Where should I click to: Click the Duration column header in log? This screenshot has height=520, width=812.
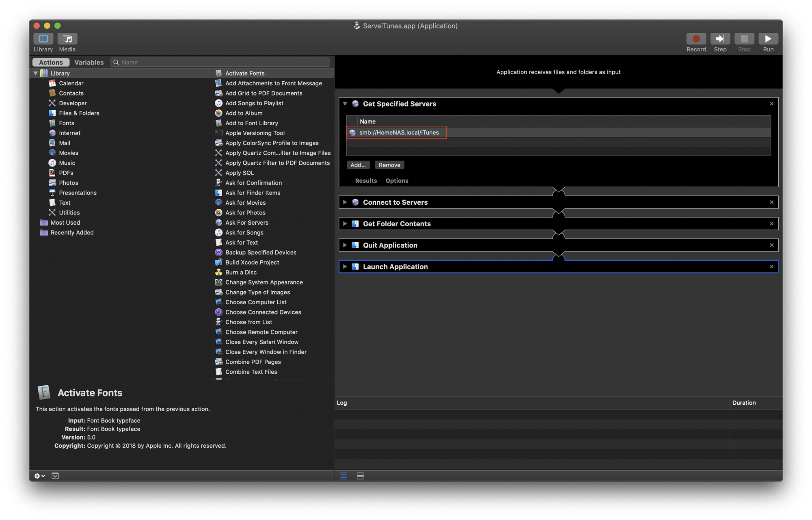756,403
